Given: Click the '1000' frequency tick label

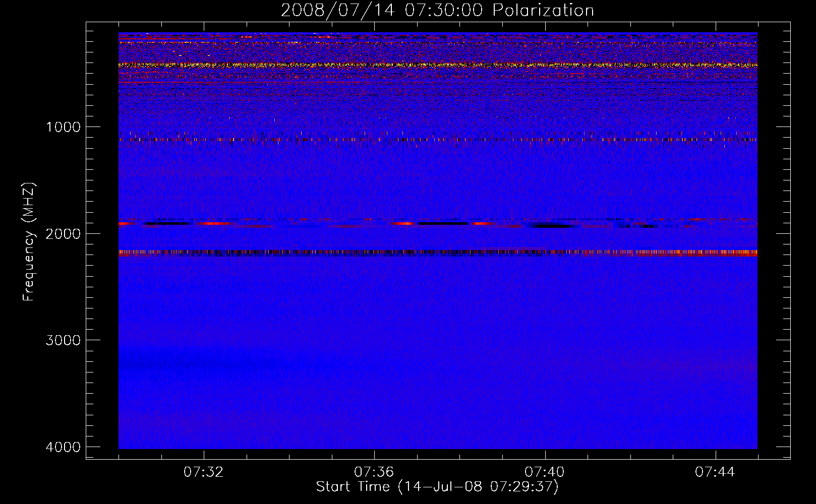Looking at the screenshot, I should tap(63, 127).
